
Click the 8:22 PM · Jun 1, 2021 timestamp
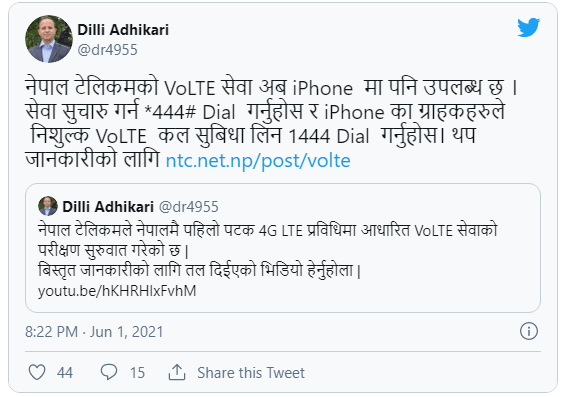click(x=94, y=332)
